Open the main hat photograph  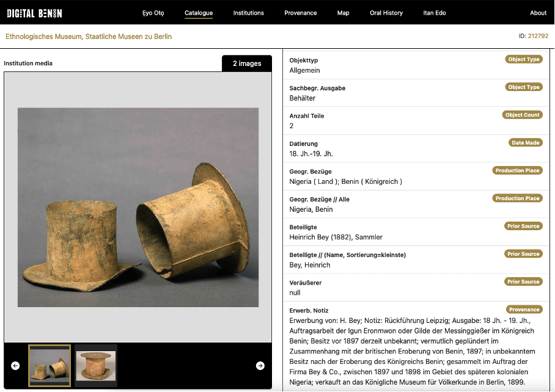point(138,208)
